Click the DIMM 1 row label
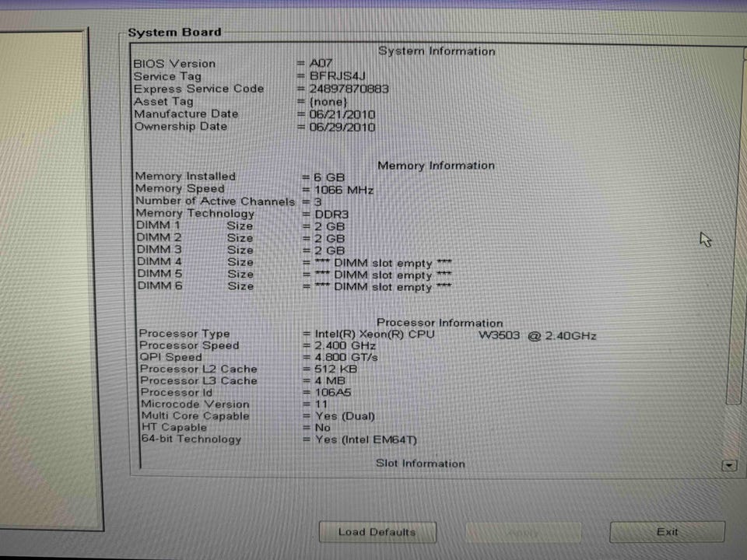 pos(158,226)
